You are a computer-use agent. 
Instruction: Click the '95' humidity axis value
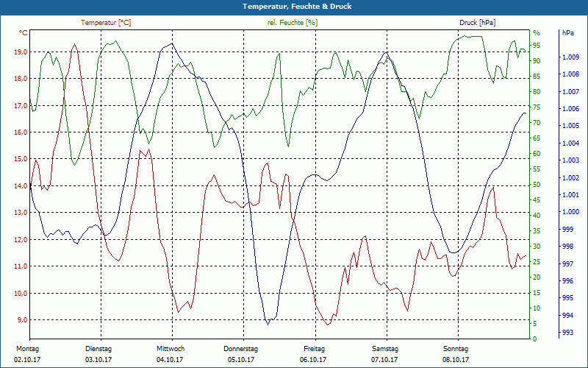click(x=537, y=46)
